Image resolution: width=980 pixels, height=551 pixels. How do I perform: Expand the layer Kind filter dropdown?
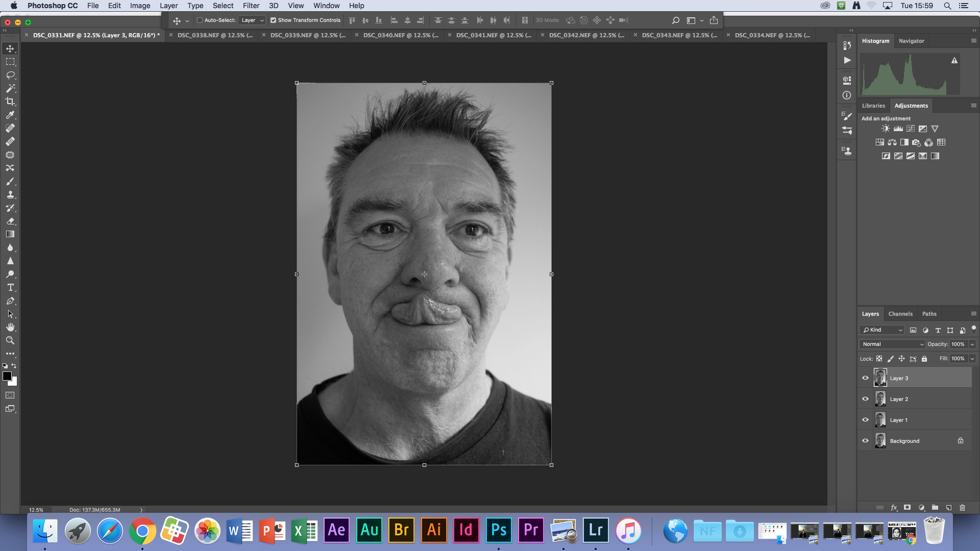(x=883, y=330)
